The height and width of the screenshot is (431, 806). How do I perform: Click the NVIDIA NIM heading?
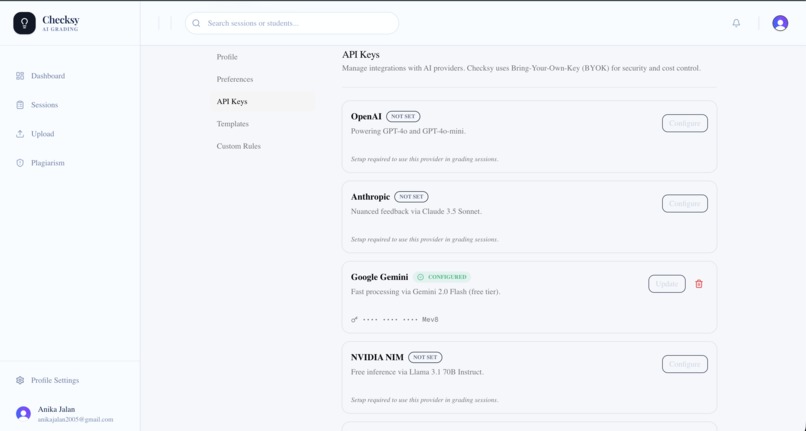click(377, 357)
